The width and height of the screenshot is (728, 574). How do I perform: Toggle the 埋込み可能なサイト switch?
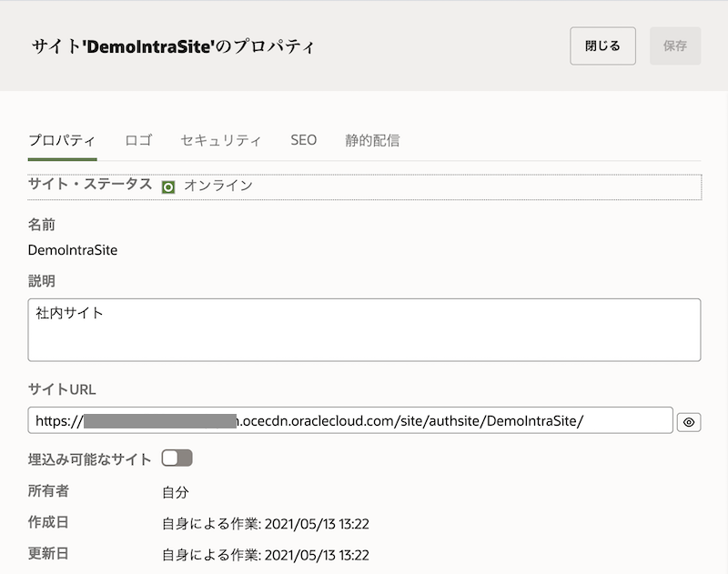pos(177,458)
